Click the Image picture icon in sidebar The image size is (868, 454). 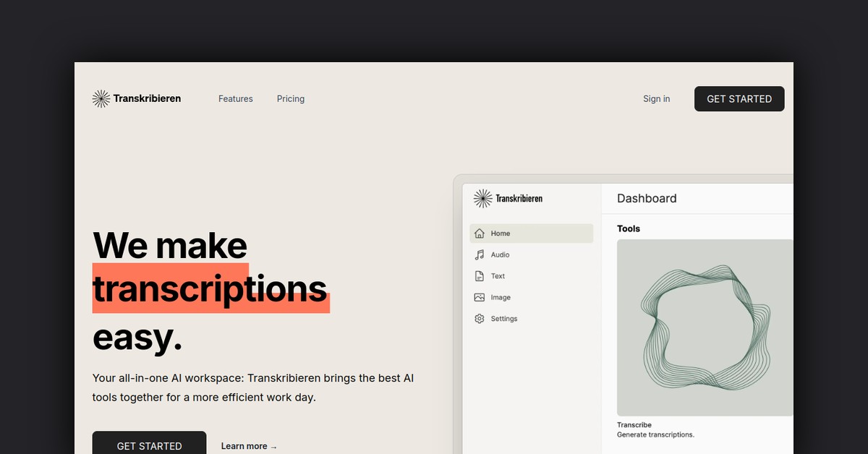(x=479, y=297)
